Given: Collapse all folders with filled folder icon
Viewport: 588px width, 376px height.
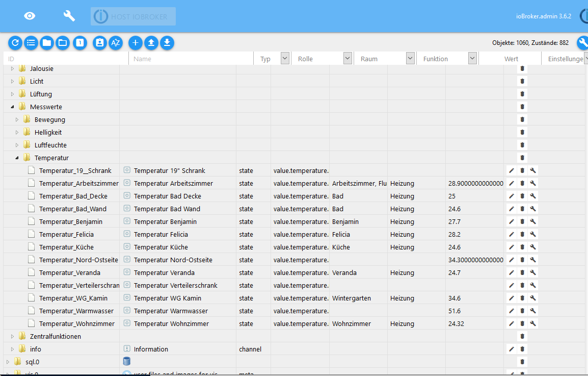Looking at the screenshot, I should tap(47, 43).
